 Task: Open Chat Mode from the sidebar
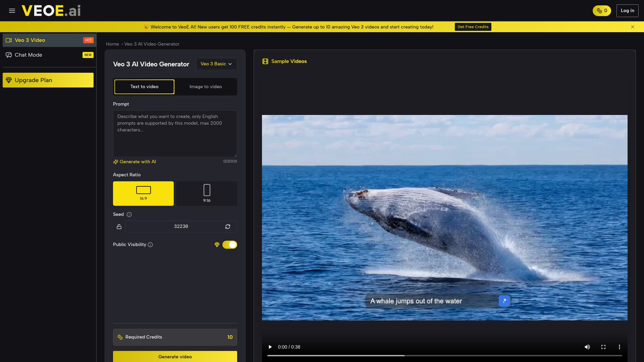[28, 55]
